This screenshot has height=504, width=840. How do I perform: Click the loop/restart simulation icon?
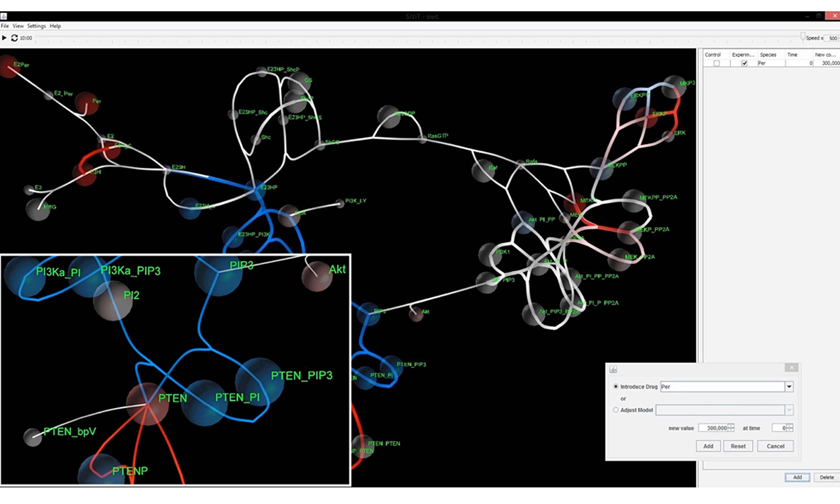pyautogui.click(x=14, y=38)
